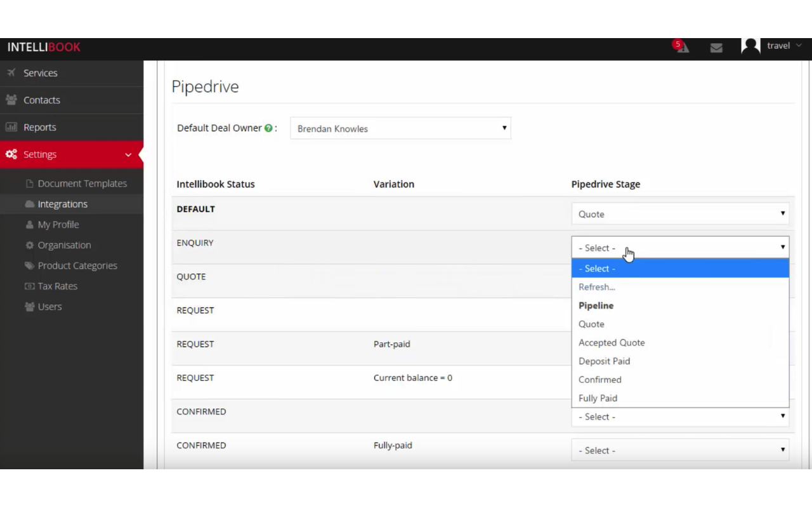
Task: Select Tax Rates in the sidebar
Action: 57,286
